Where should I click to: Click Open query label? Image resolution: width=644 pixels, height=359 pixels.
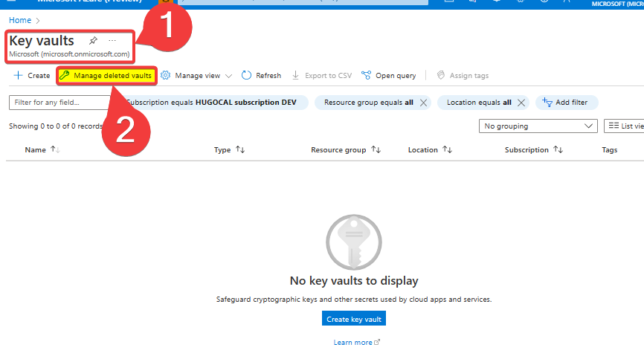[396, 76]
